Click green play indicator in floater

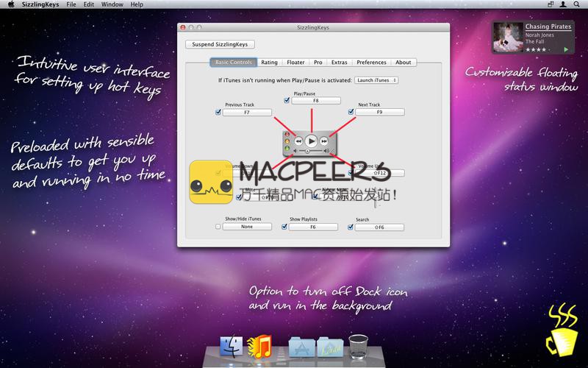pyautogui.click(x=566, y=49)
